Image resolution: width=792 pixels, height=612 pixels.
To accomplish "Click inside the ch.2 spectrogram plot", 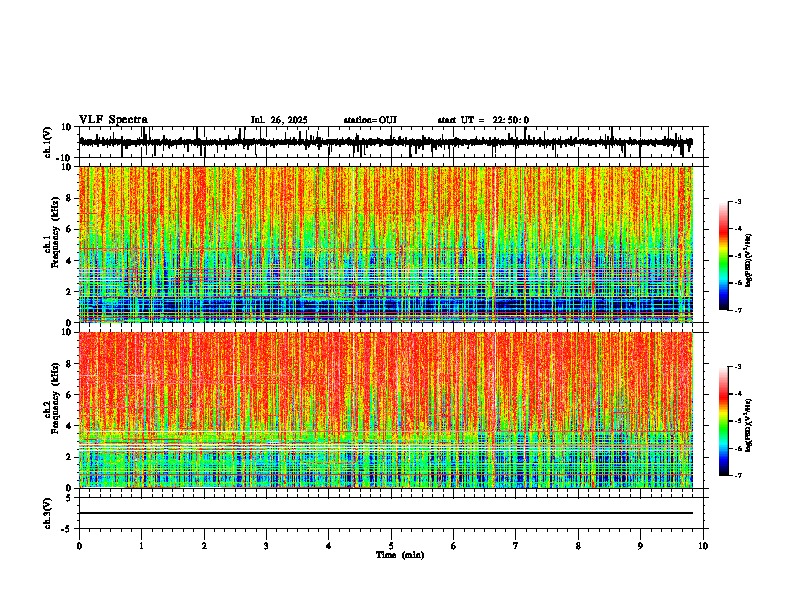I will pos(386,410).
